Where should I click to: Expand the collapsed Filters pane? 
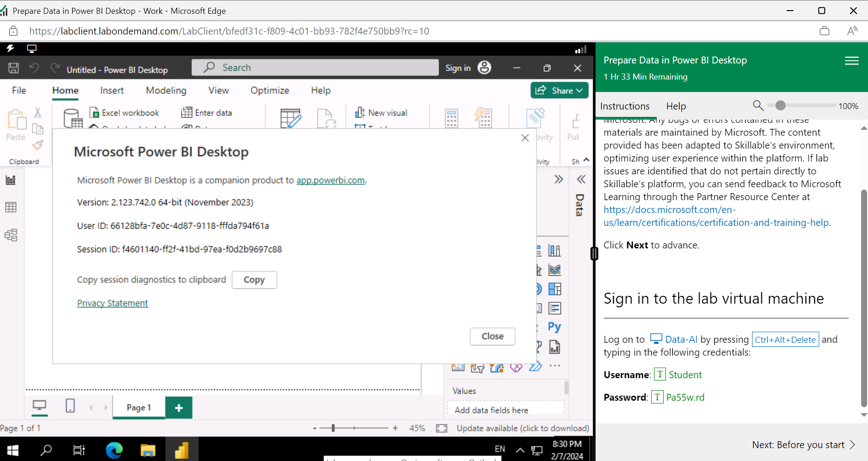point(559,179)
